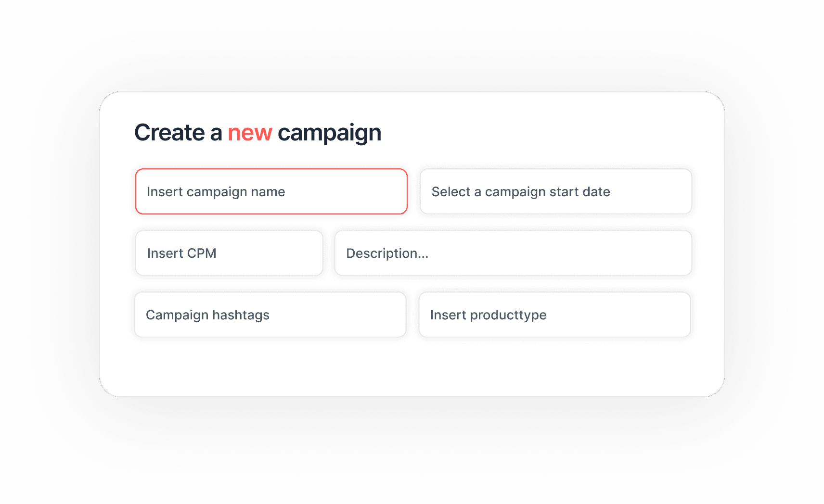The image size is (824, 504).
Task: Click into the Description text field
Action: point(513,253)
